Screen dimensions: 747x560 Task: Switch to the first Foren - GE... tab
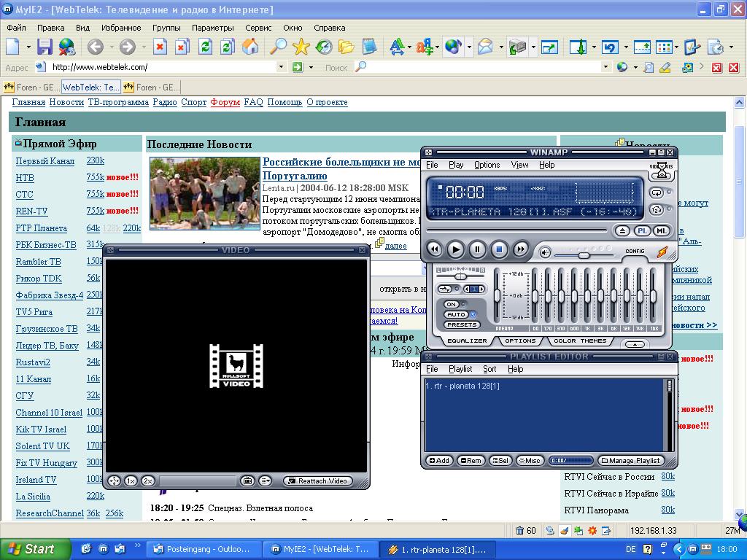pos(31,87)
